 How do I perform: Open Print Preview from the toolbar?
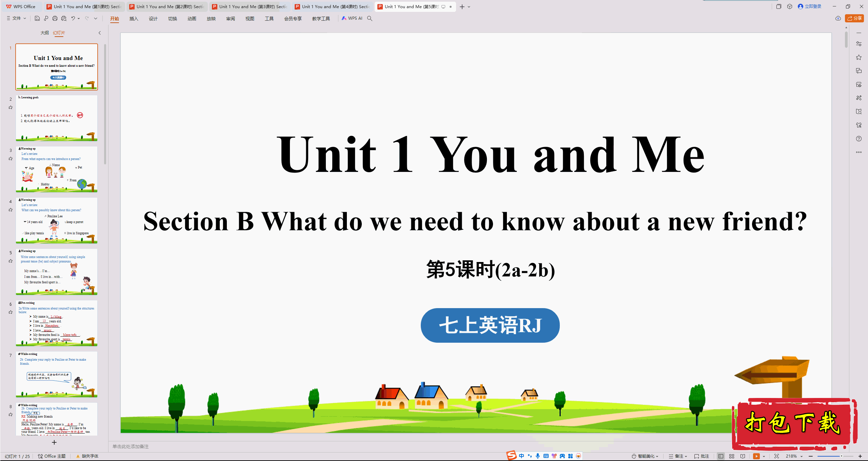(x=64, y=18)
